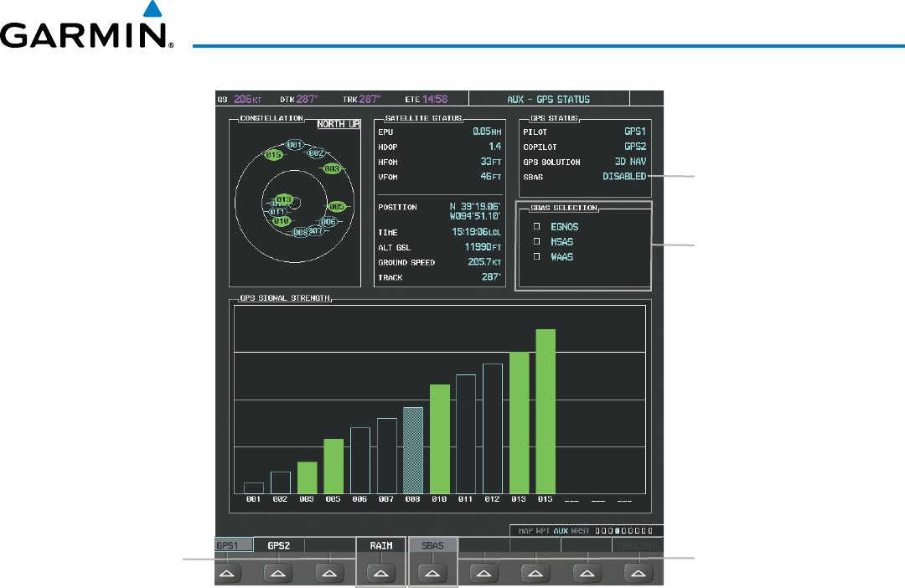The image size is (905, 588).
Task: Select the NRST page group label
Action: tap(580, 531)
